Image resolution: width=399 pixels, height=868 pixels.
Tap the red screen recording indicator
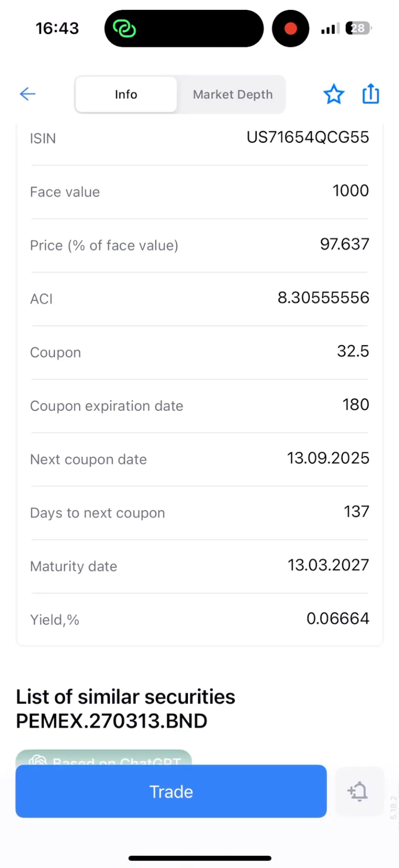click(x=290, y=29)
